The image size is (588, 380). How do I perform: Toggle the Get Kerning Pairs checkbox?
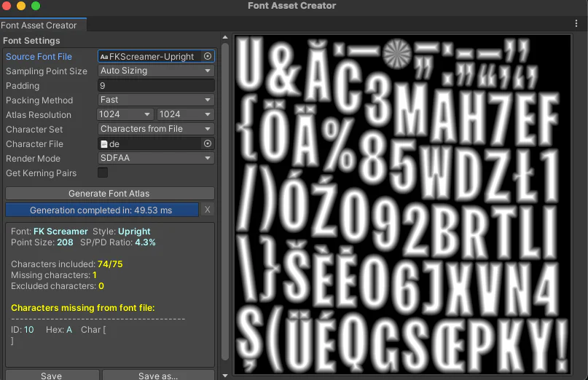(103, 173)
